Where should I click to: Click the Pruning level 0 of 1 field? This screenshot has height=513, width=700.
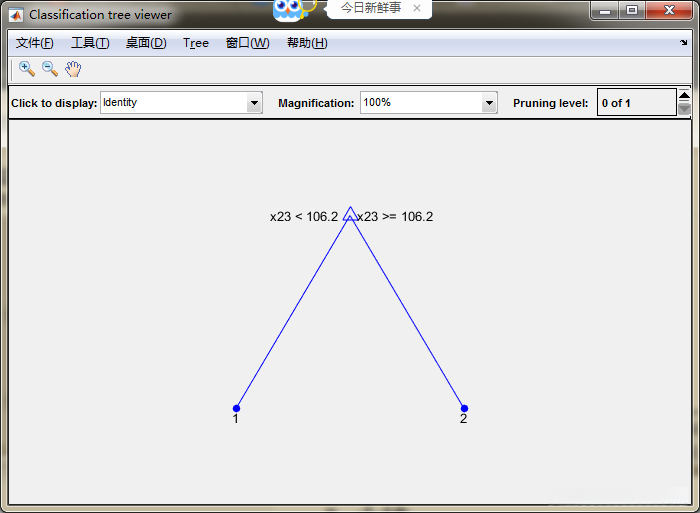point(637,103)
